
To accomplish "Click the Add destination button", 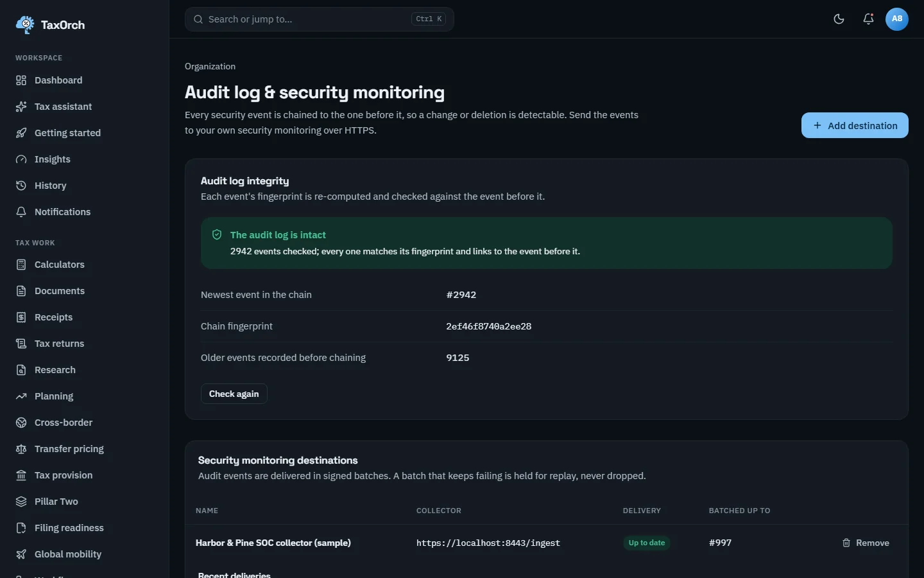I will [855, 125].
